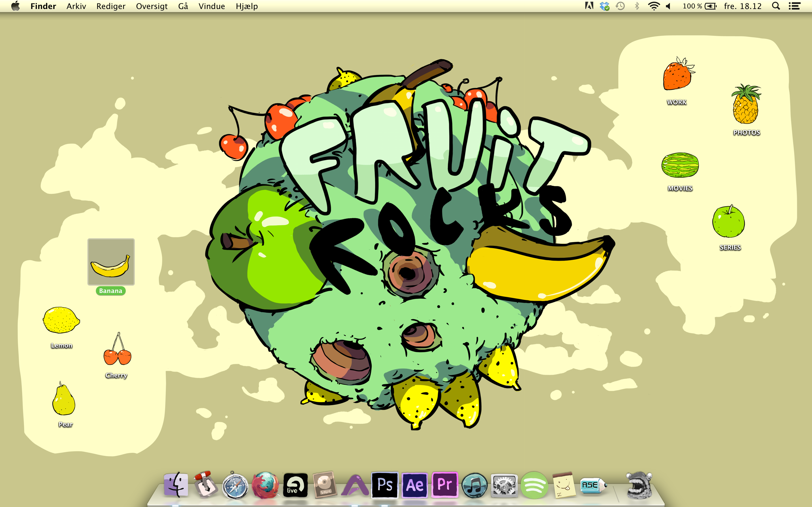The image size is (812, 507).
Task: Select the WORK strawberry folder
Action: click(677, 74)
